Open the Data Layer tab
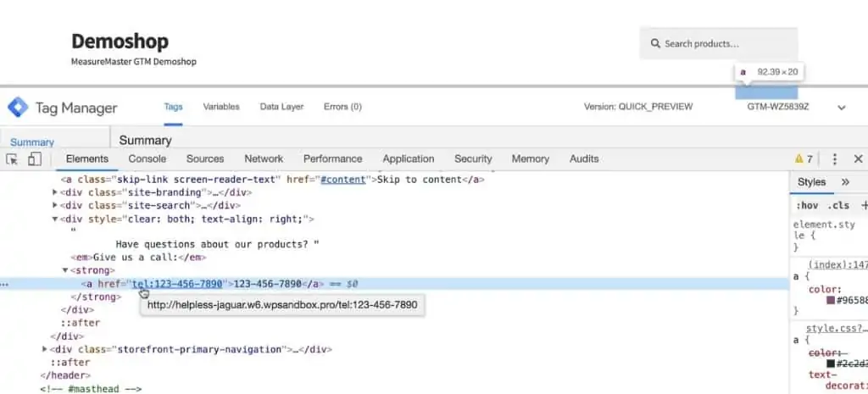 (x=281, y=107)
